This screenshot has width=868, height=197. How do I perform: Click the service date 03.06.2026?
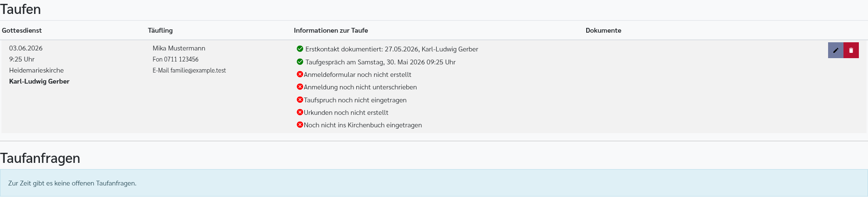pos(26,48)
